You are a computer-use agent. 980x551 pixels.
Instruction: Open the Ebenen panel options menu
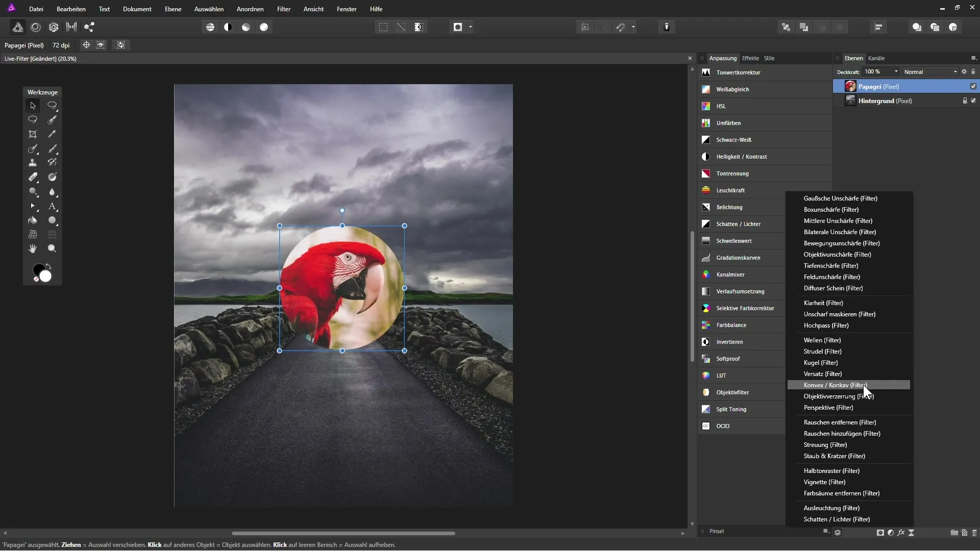973,58
